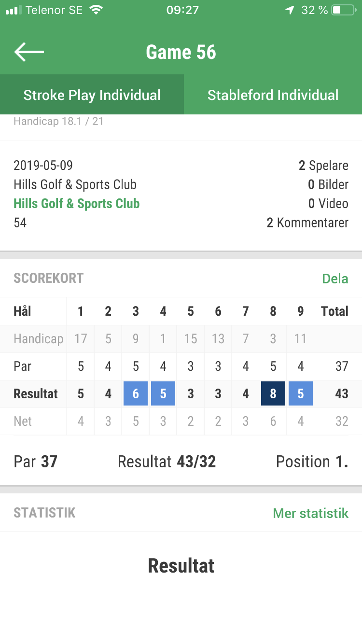
Task: Tap the location arrow status icon
Action: point(290,10)
